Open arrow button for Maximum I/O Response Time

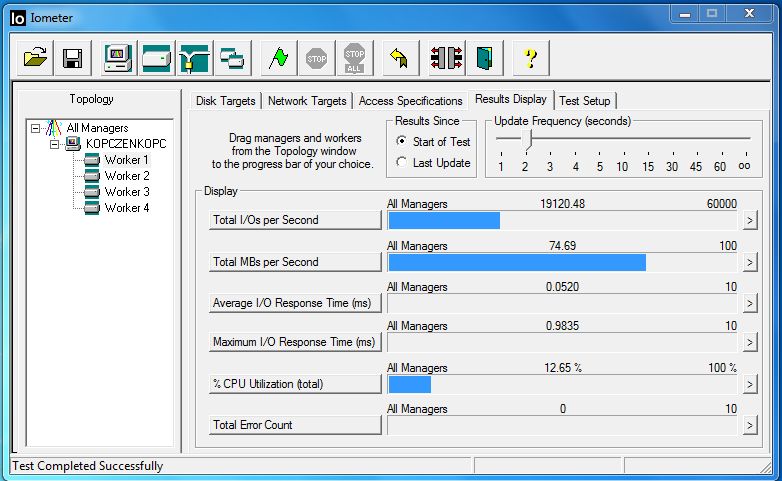tap(750, 342)
